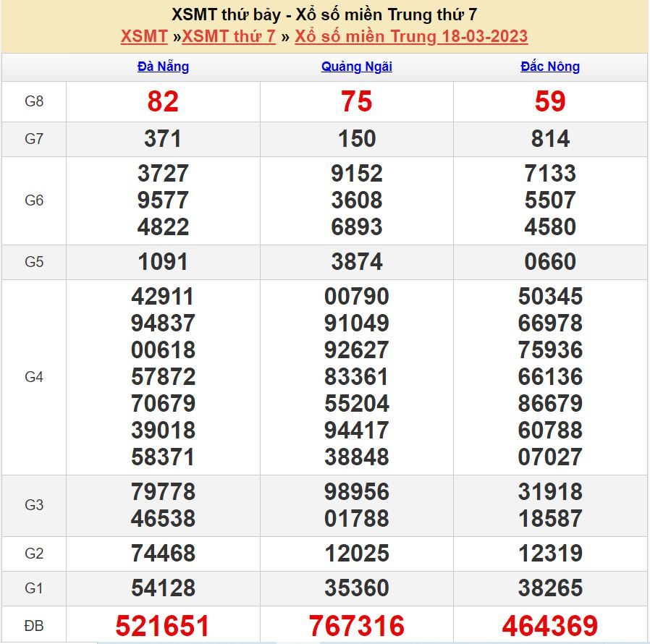Click the G8 row label
Viewport: 650px width, 644px height.
[x=34, y=101]
